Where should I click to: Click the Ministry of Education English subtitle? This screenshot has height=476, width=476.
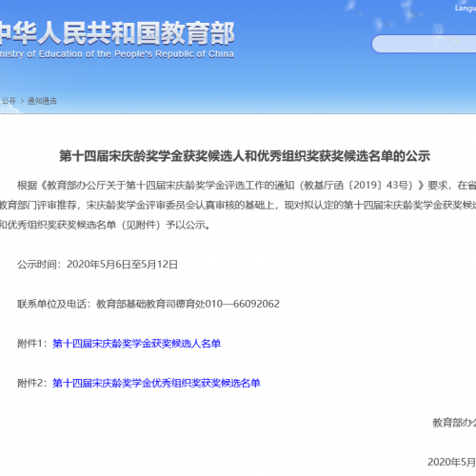(117, 54)
